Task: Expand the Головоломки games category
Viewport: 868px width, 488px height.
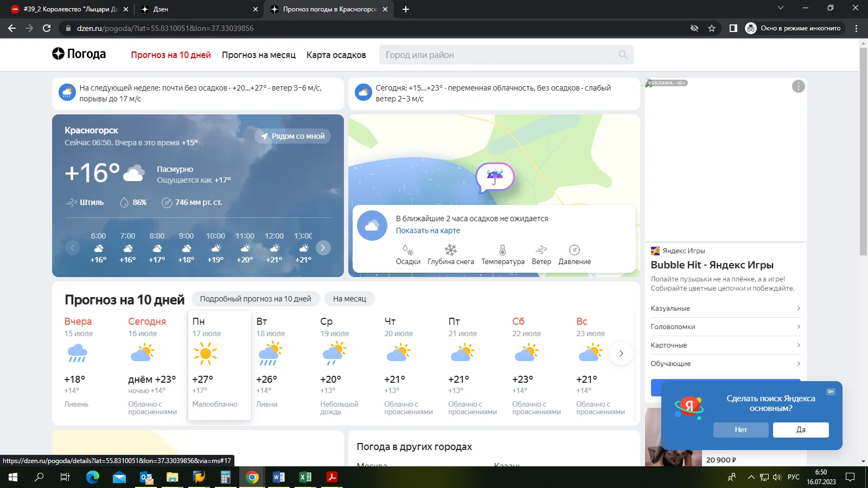Action: (725, 327)
